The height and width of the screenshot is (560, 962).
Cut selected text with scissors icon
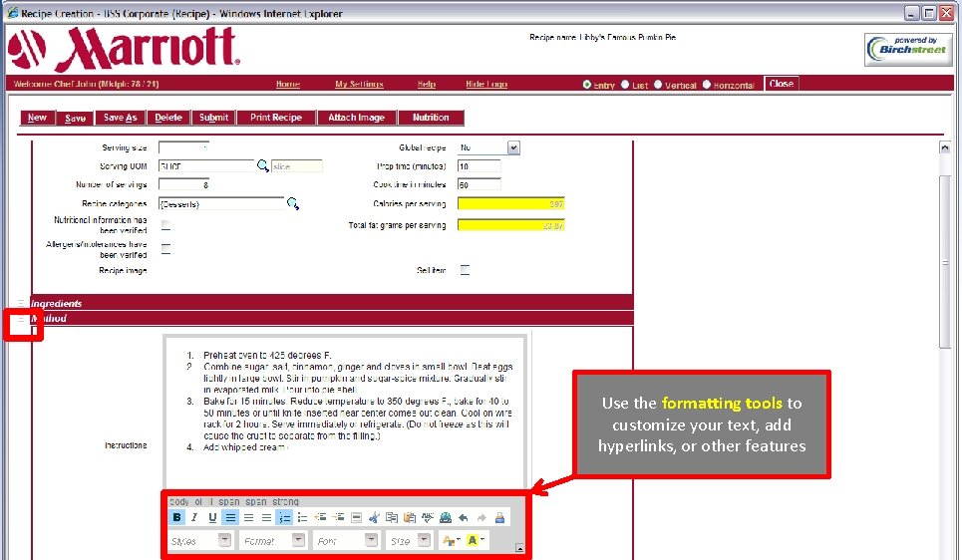click(x=374, y=518)
